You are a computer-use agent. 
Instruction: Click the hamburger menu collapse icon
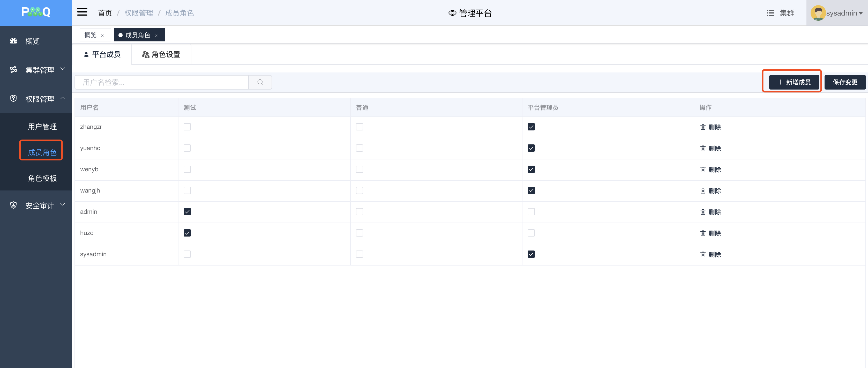[82, 12]
